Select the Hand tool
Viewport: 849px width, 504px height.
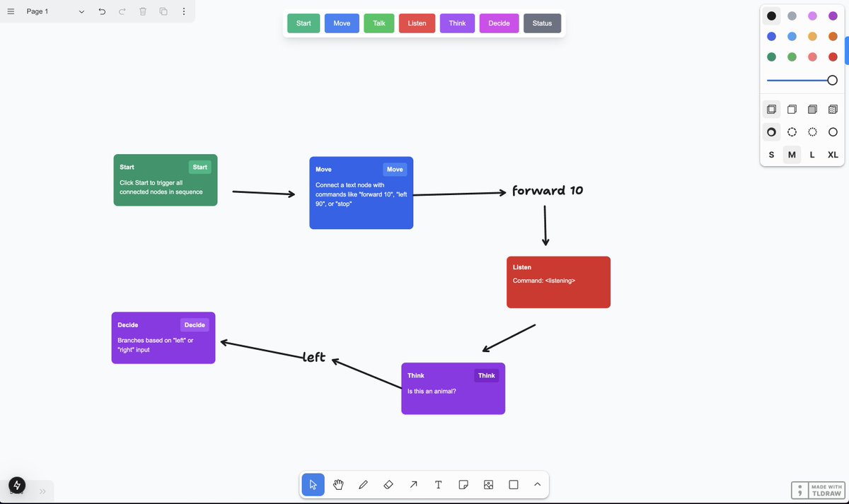(x=338, y=484)
